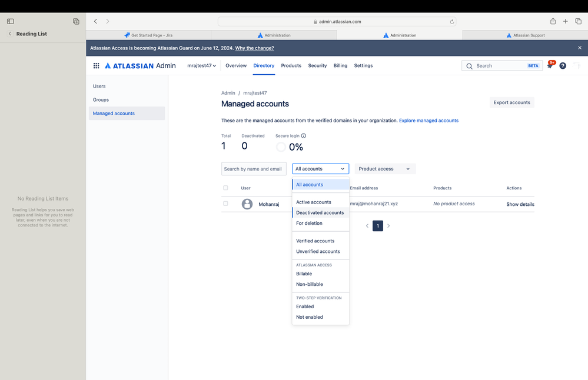Screen dimensions: 588x380
Task: Open Explore managed accounts link
Action: [428, 121]
